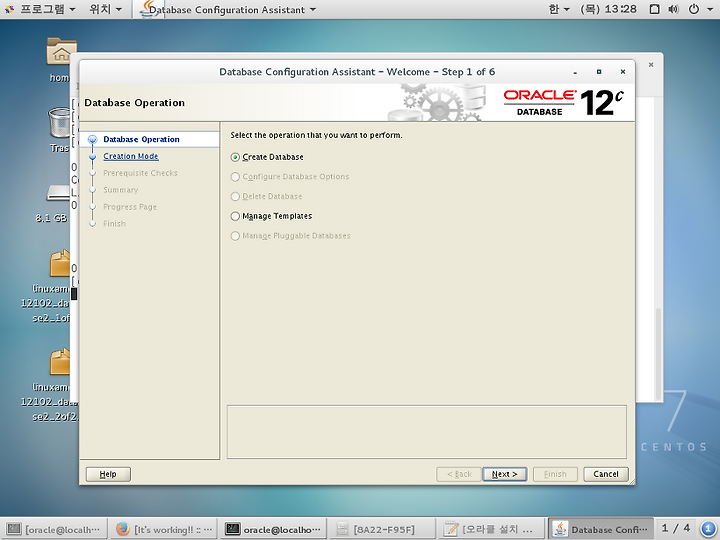The height and width of the screenshot is (540, 720).
Task: Click the Progress Page step
Action: point(129,207)
